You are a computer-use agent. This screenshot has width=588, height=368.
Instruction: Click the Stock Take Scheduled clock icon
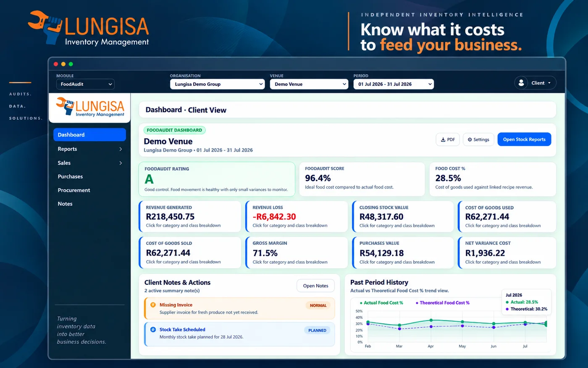pos(153,329)
